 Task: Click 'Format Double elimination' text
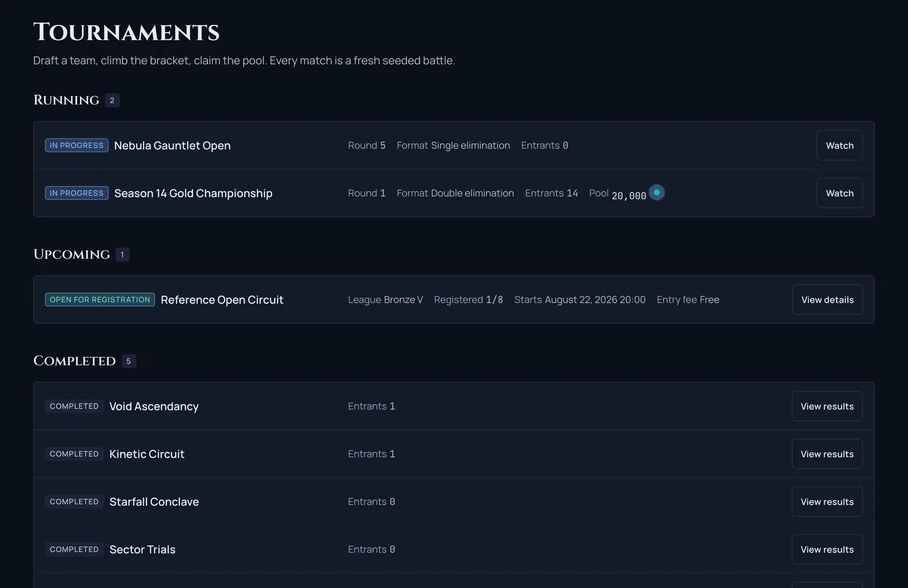(x=455, y=193)
